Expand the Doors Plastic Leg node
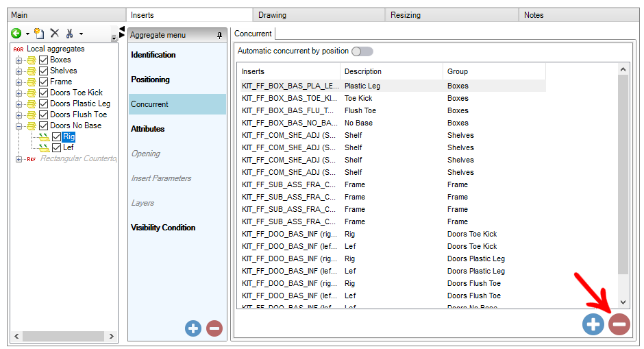The width and height of the screenshot is (644, 349). point(18,104)
